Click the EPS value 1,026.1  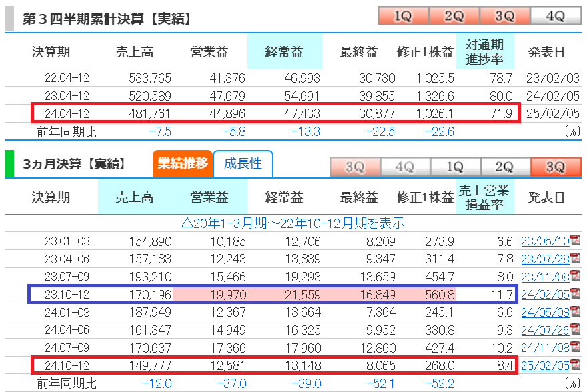[x=435, y=113]
